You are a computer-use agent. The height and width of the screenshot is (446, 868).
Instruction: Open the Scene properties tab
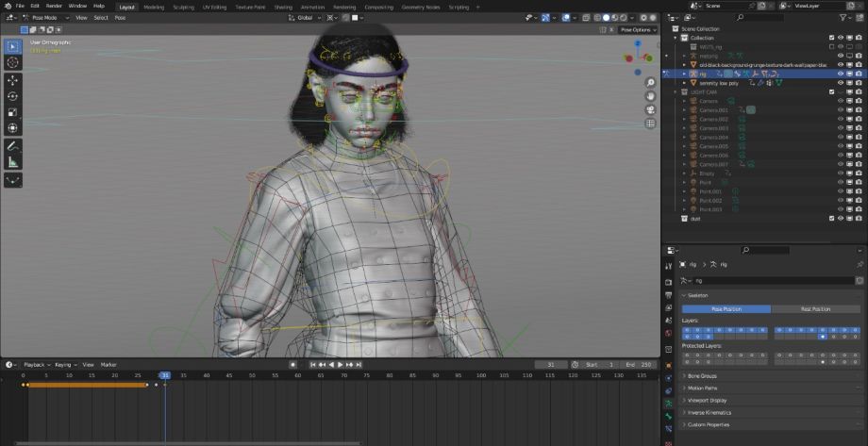tap(669, 321)
